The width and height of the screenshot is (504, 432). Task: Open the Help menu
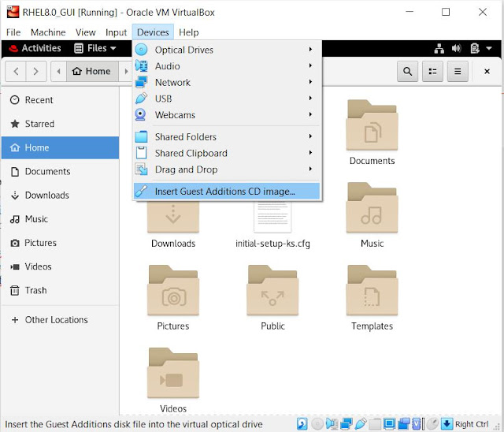point(189,32)
